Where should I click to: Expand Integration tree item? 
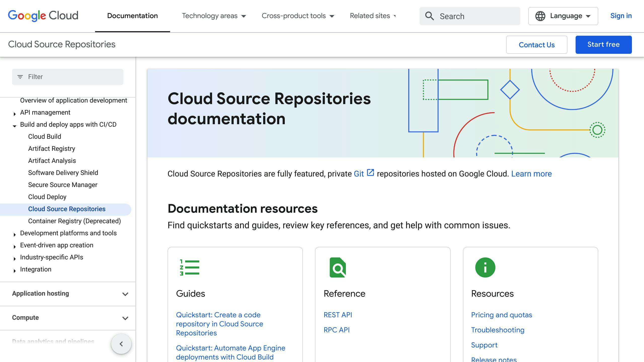[15, 271]
